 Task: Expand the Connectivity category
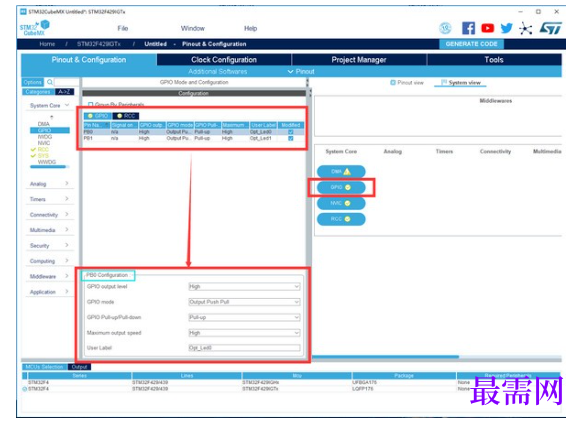click(x=49, y=215)
